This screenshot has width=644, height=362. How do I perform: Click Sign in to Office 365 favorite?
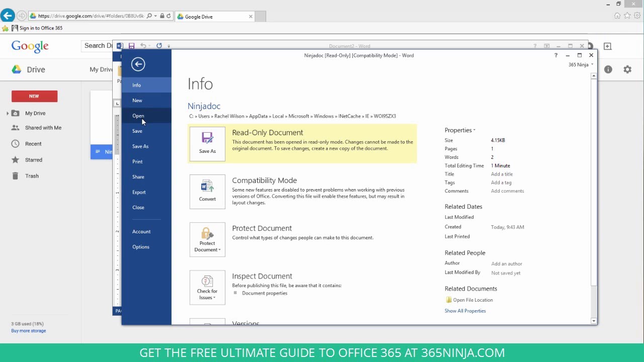pos(37,28)
